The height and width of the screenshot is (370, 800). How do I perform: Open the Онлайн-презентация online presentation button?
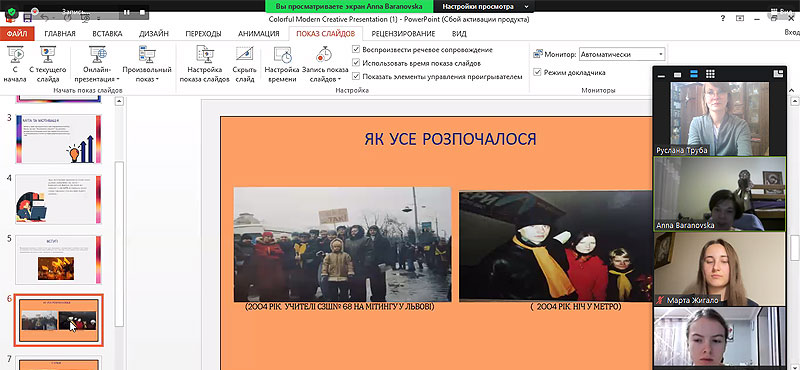tap(97, 65)
